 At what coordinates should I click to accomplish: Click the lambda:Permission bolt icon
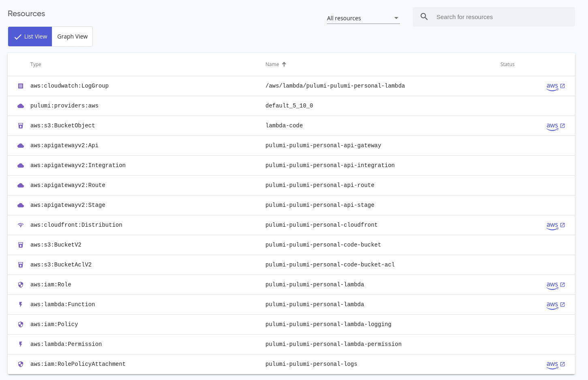pos(21,344)
